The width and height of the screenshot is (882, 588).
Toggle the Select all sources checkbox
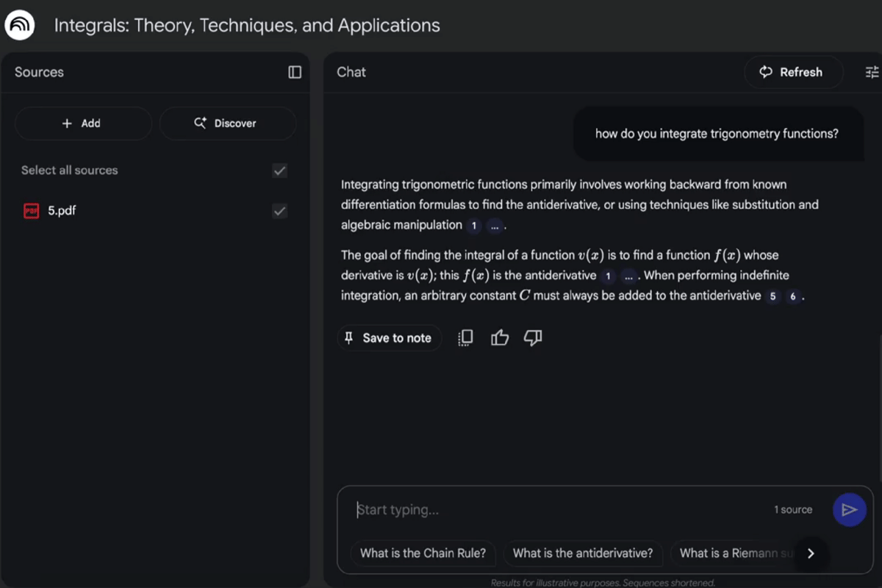coord(279,171)
